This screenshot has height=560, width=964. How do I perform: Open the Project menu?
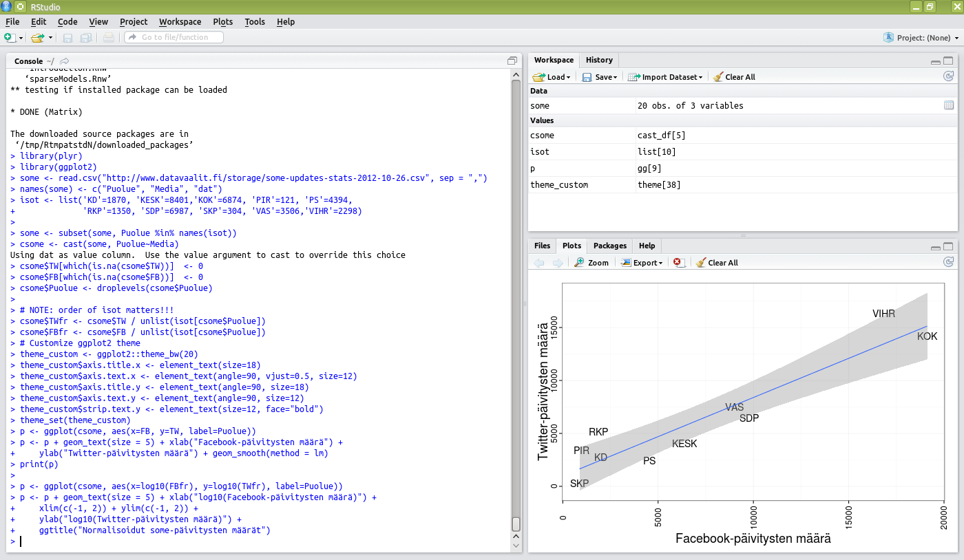pyautogui.click(x=134, y=22)
